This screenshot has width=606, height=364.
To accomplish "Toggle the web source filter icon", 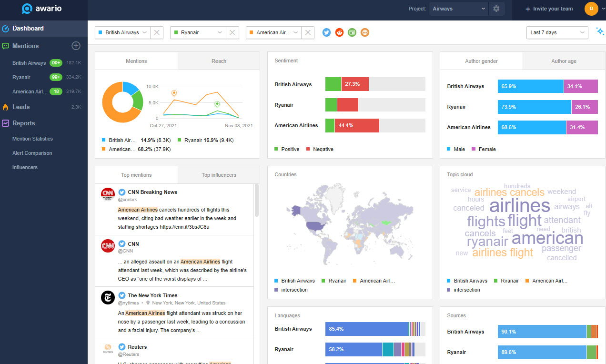I will click(365, 32).
